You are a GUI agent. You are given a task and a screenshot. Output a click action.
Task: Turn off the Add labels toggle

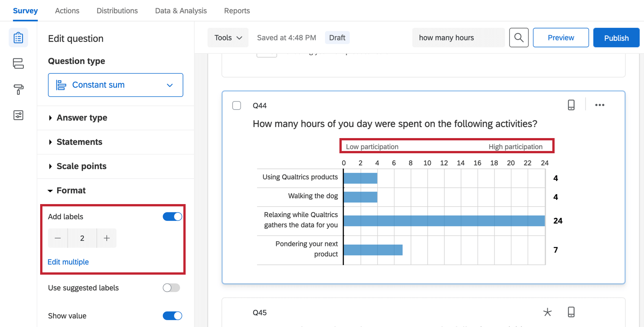pyautogui.click(x=172, y=217)
